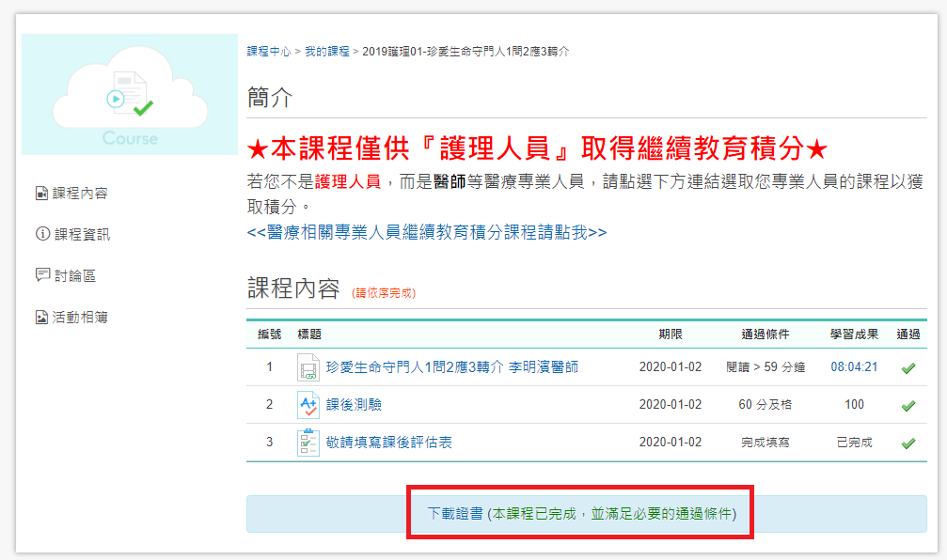The image size is (947, 560).
Task: Open 珍愛生命守門人 lecture by 李明濱醫師
Action: pyautogui.click(x=452, y=367)
